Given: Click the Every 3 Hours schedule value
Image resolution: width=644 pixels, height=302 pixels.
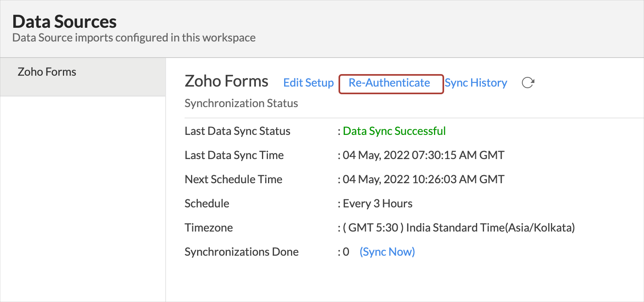Looking at the screenshot, I should [x=378, y=203].
